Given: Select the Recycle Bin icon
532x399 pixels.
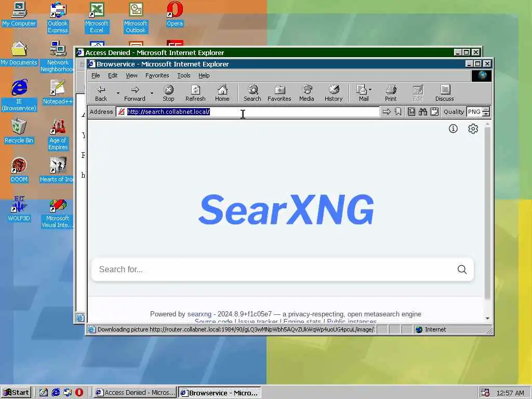Looking at the screenshot, I should [19, 131].
